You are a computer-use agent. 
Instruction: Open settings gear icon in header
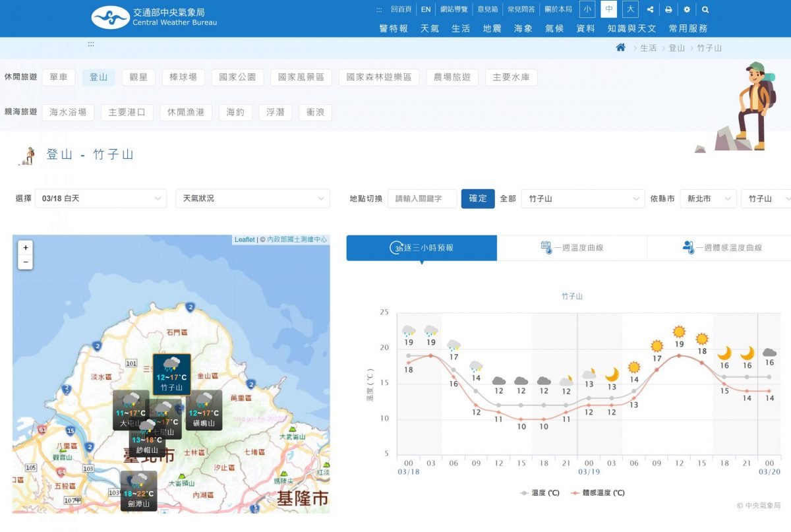pos(687,10)
